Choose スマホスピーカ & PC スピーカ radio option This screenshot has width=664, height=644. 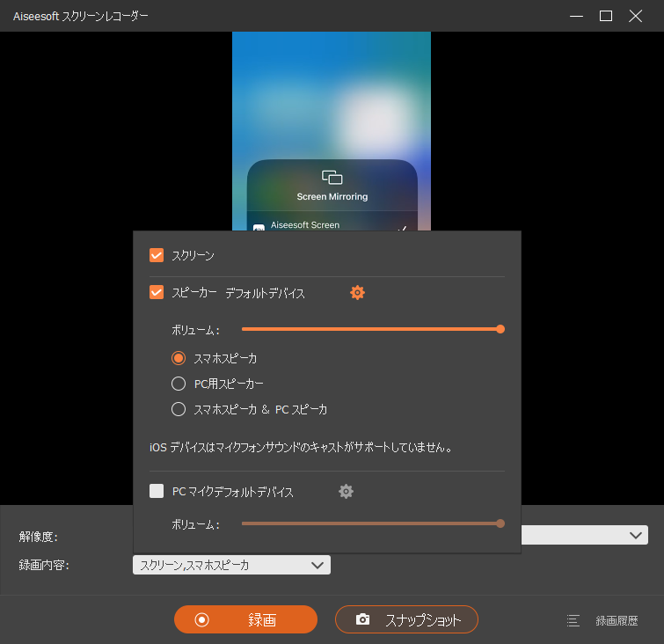coord(179,409)
